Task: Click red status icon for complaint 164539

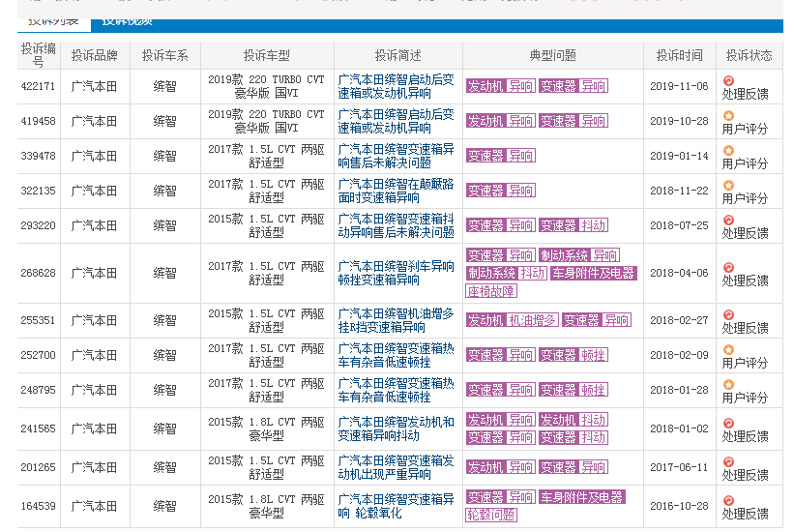Action: tap(728, 501)
